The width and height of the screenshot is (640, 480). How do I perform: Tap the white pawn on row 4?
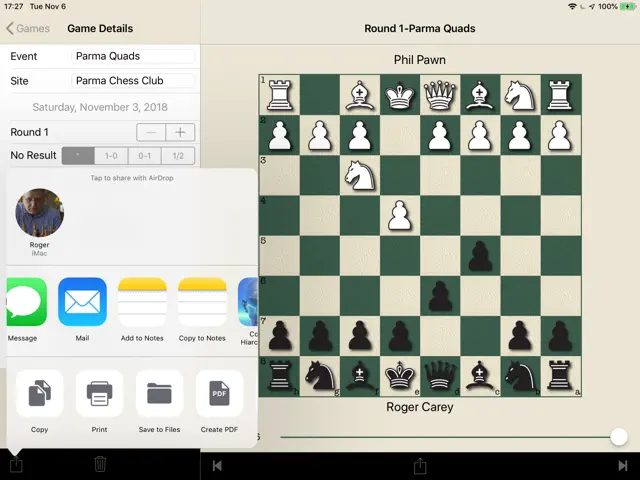point(400,216)
